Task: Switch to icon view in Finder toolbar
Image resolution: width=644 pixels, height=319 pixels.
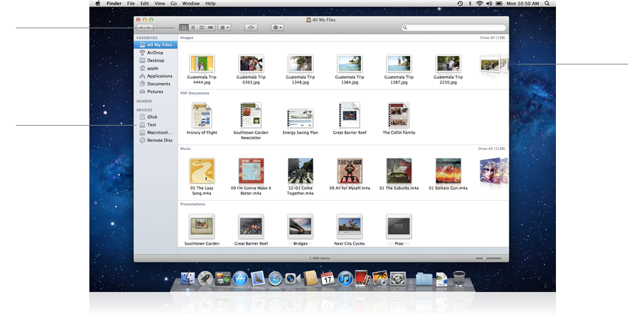Action: [x=185, y=28]
